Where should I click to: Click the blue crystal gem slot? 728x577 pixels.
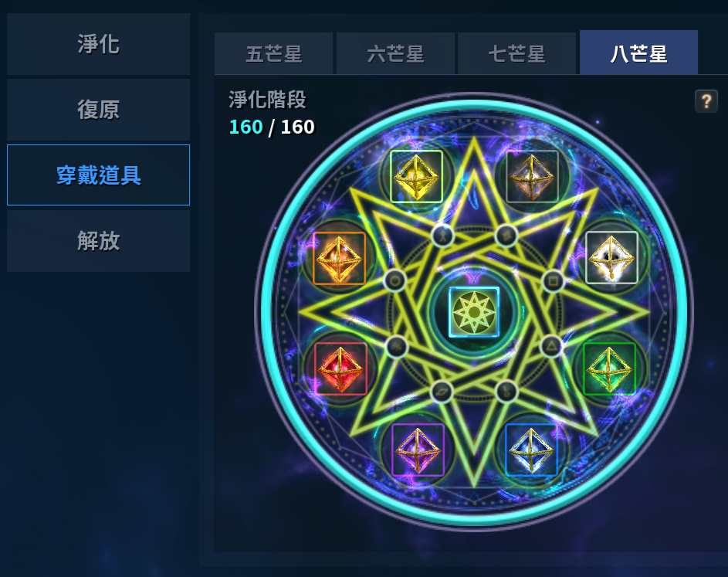point(531,450)
